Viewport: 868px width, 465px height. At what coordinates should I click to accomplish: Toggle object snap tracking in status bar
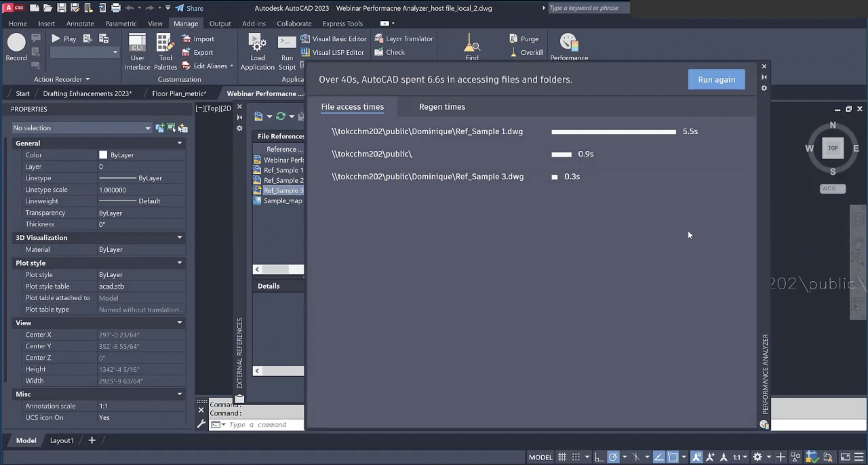[659, 457]
